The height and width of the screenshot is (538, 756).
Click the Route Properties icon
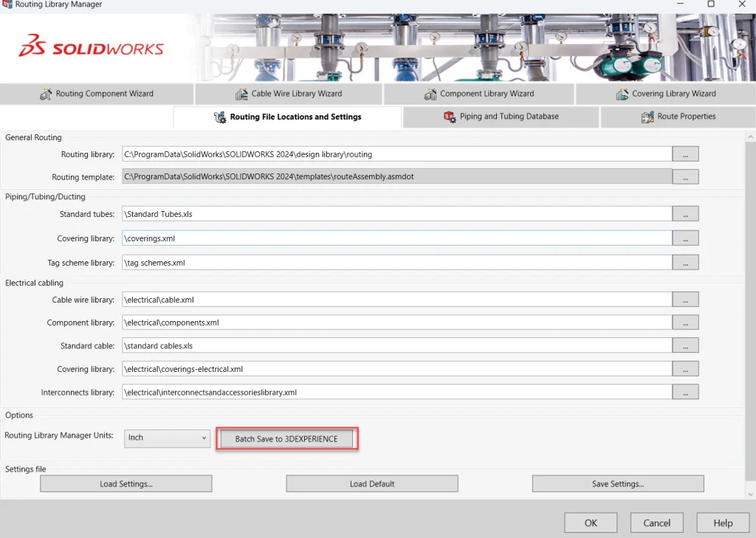point(647,117)
